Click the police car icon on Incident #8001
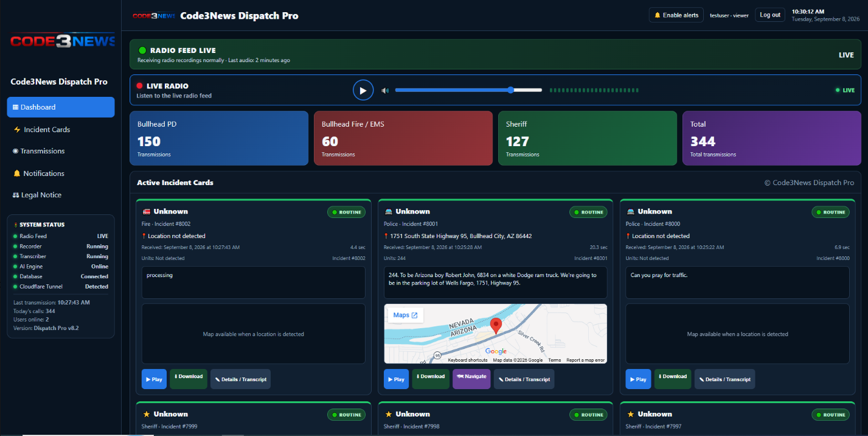The height and width of the screenshot is (436, 868). point(388,212)
